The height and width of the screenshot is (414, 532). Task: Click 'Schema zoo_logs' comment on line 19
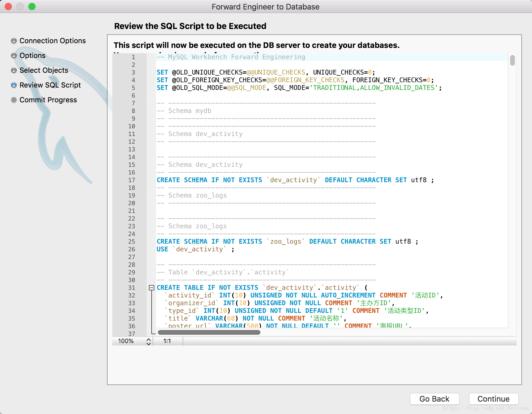(x=192, y=195)
